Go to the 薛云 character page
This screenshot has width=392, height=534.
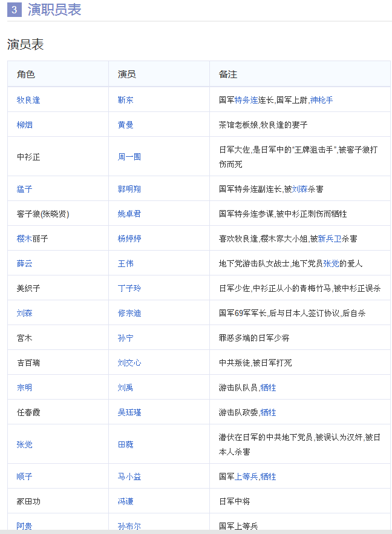point(25,263)
